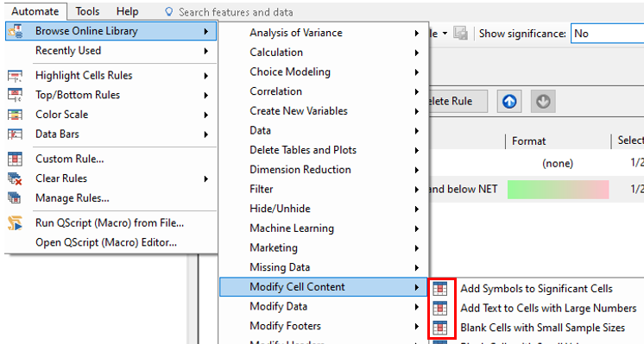The height and width of the screenshot is (344, 644).
Task: Move rule up with blue arrow button
Action: (509, 101)
